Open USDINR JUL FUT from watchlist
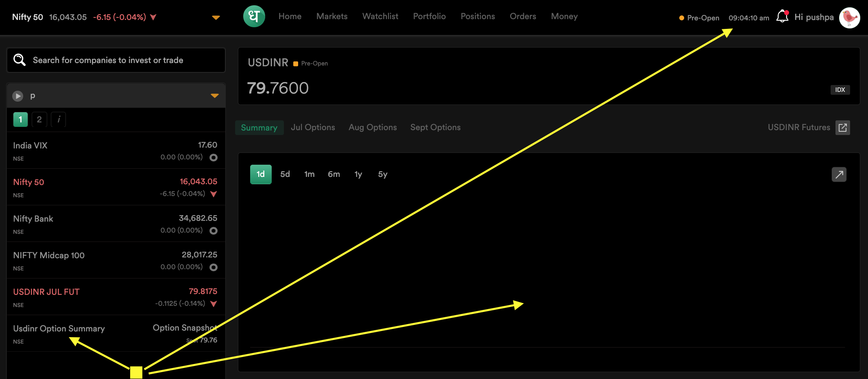The width and height of the screenshot is (868, 379). 46,292
